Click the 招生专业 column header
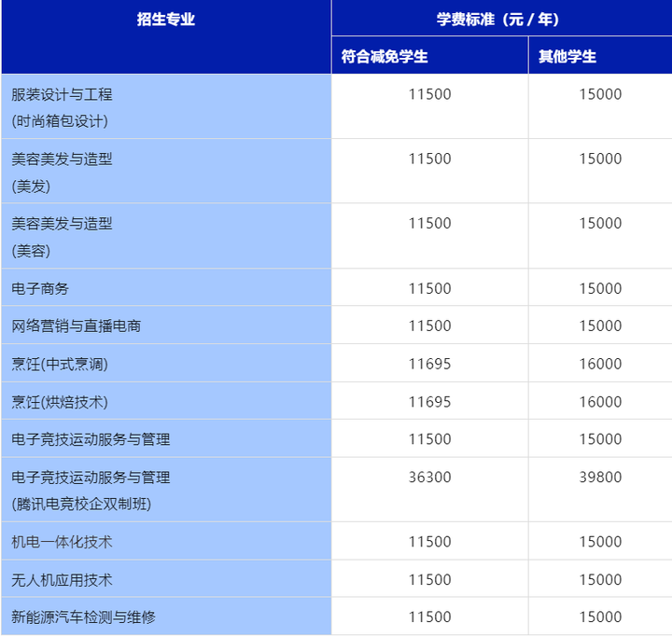This screenshot has width=672, height=637. 165,20
